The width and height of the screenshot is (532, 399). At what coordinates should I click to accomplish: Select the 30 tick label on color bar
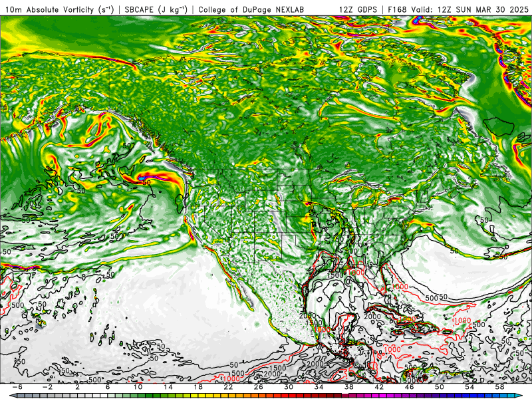[289, 387]
